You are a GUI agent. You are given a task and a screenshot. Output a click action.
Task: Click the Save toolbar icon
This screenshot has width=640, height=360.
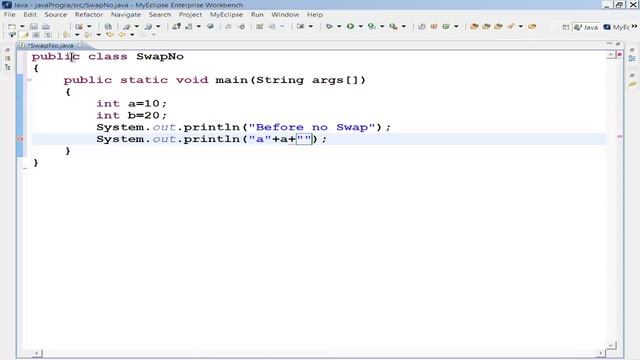coord(34,26)
